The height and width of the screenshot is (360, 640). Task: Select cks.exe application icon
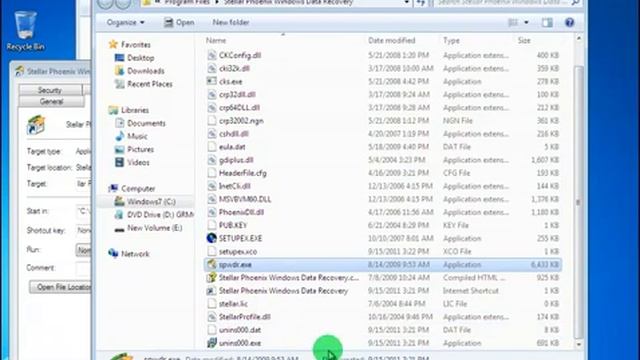pos(211,81)
